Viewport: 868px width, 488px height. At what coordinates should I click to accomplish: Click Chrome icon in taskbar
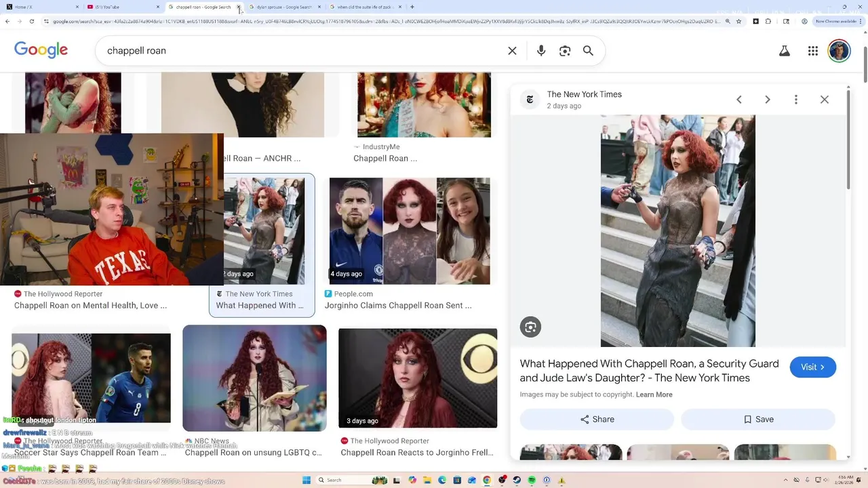tap(487, 480)
